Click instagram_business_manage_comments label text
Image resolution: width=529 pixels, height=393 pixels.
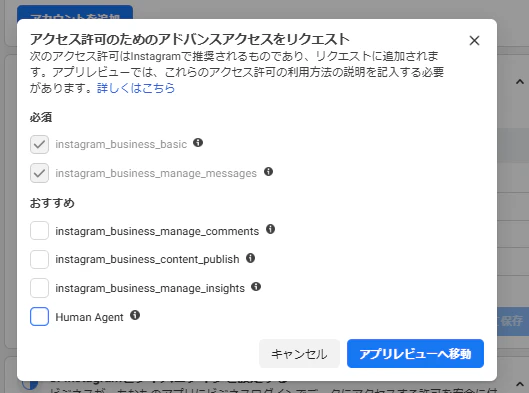[x=157, y=231]
